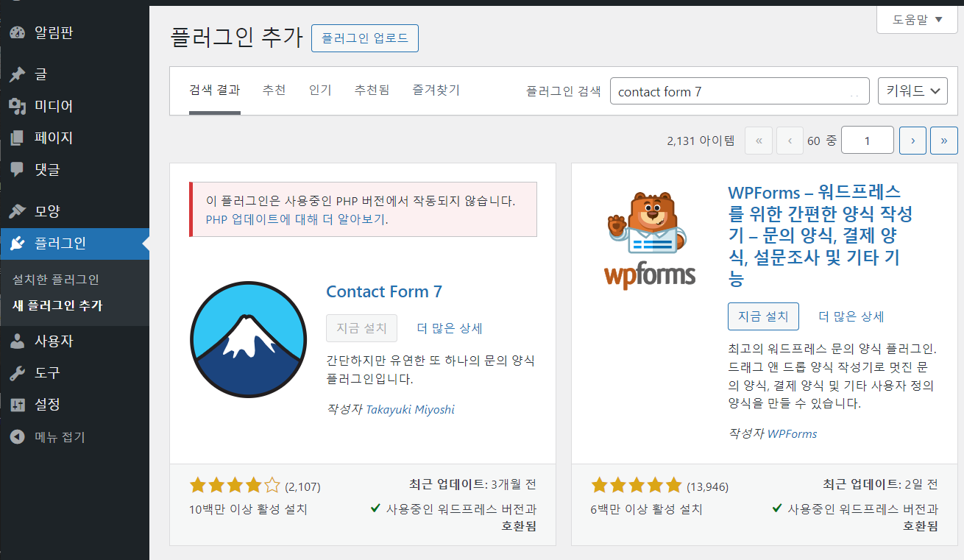
Task: Click the 2,131 아이템 count text
Action: [701, 141]
